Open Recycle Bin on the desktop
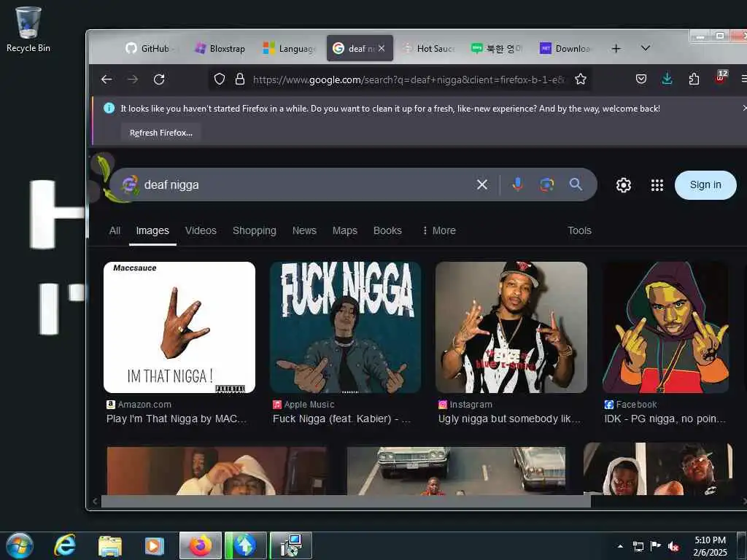This screenshot has width=747, height=560. (28, 29)
